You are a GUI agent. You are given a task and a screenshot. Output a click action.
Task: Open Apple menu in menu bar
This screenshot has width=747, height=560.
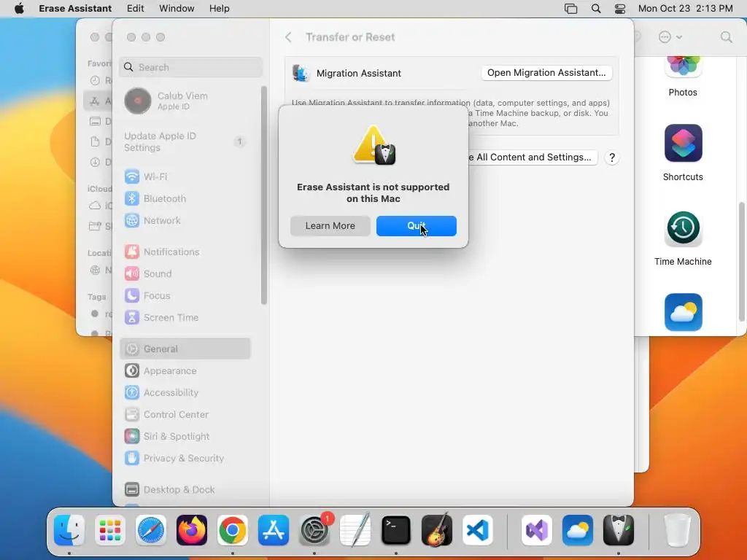pos(19,9)
